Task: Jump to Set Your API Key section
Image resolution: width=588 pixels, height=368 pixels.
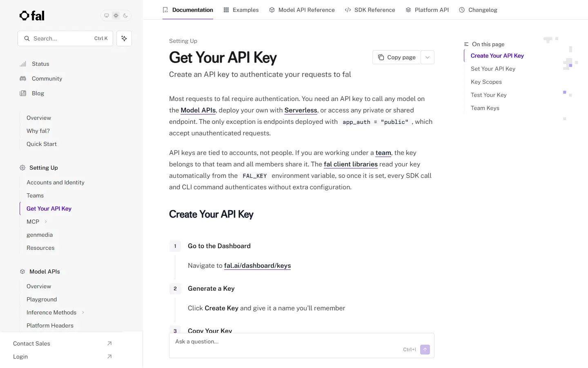Action: pos(493,69)
